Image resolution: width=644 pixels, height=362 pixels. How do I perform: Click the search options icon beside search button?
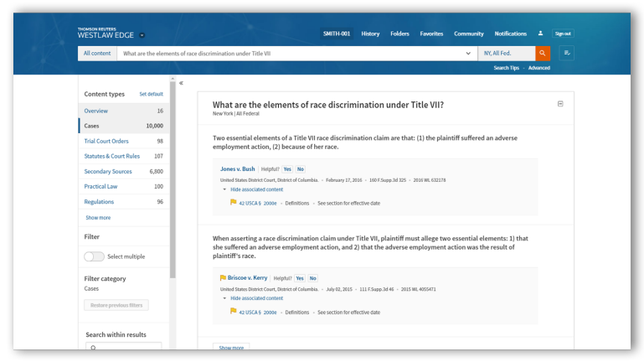(567, 53)
